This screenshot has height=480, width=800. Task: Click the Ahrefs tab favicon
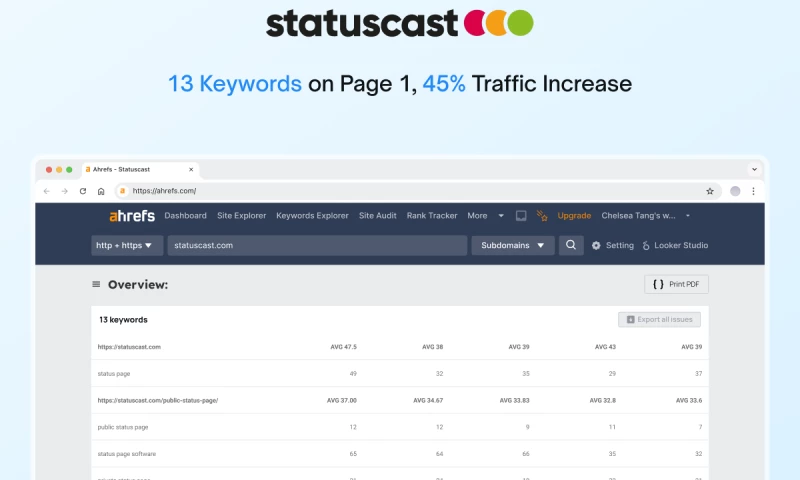[88, 169]
